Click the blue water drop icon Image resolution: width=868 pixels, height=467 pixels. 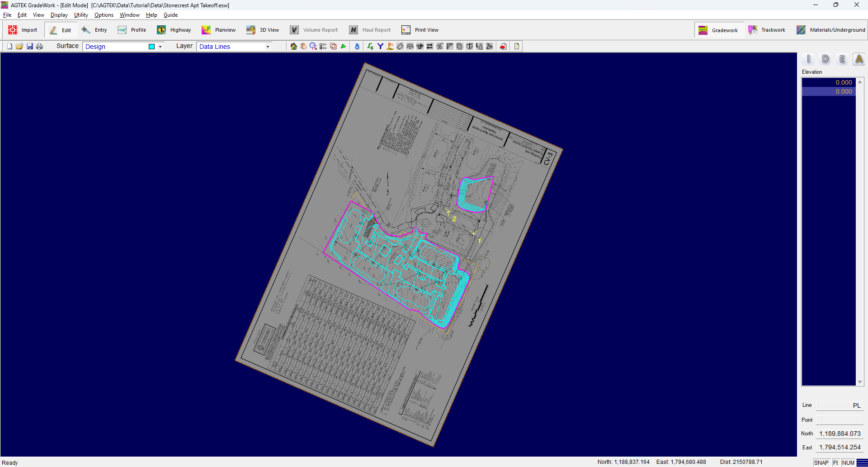click(x=357, y=46)
